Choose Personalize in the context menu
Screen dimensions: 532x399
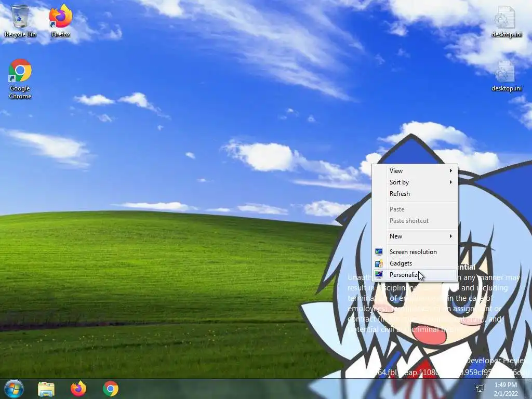pyautogui.click(x=415, y=275)
